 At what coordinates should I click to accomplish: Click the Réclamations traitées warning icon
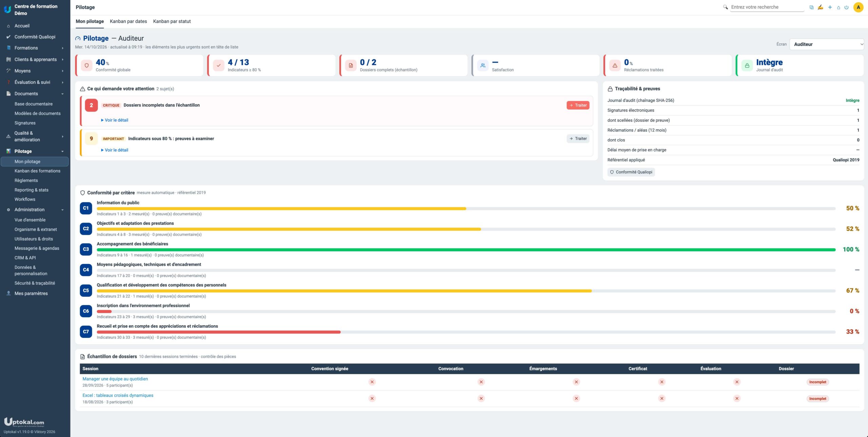[x=615, y=65]
